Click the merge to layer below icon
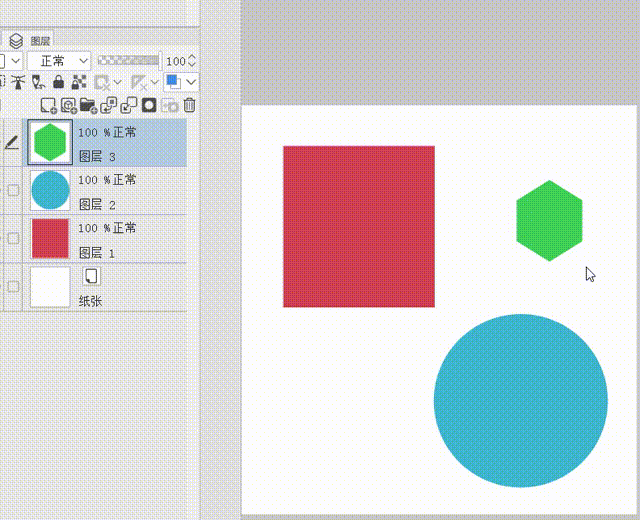The width and height of the screenshot is (640, 520). pyautogui.click(x=128, y=105)
